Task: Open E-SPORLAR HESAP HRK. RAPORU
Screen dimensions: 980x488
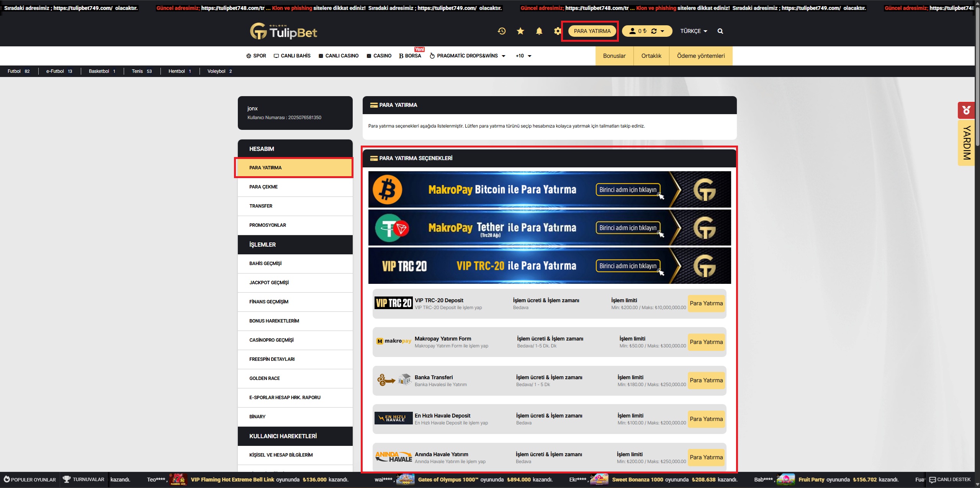Action: [x=295, y=398]
